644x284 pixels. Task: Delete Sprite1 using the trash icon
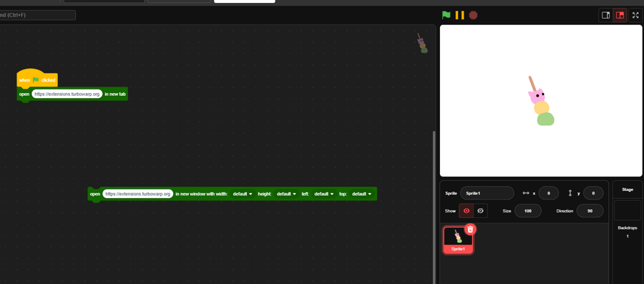tap(470, 229)
